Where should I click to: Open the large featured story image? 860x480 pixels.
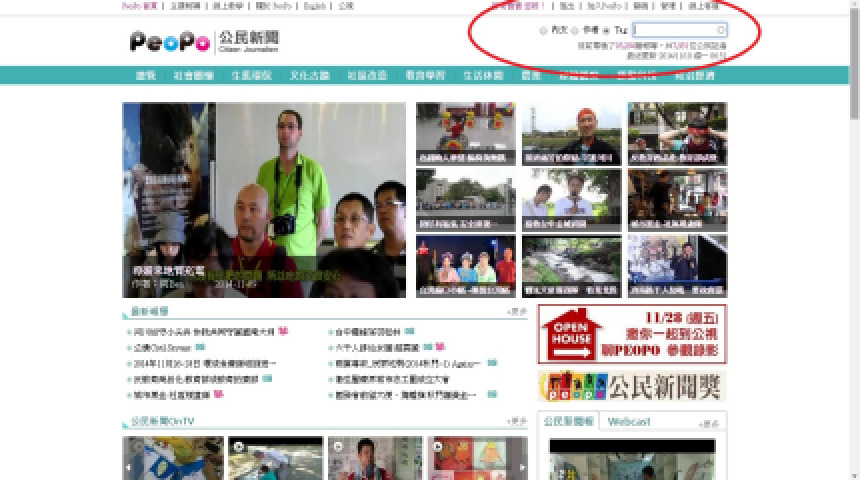coord(264,200)
